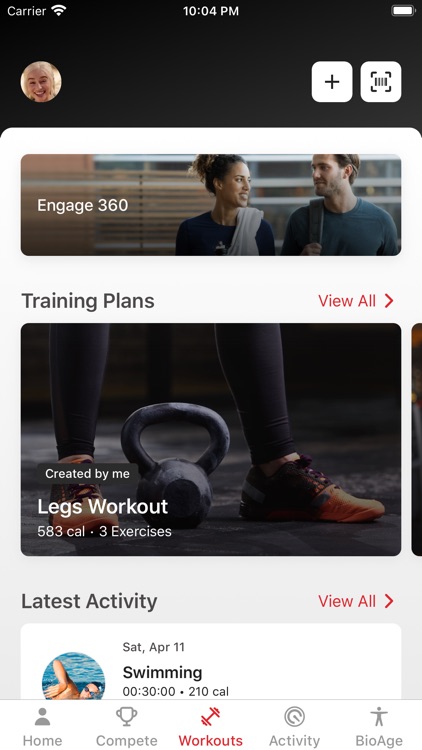Tap the Home person icon

click(43, 717)
